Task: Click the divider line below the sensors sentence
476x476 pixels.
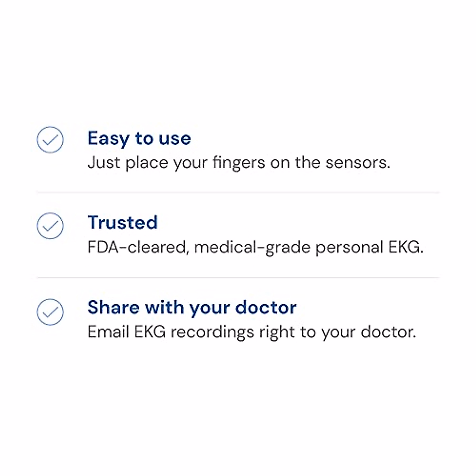Action: pos(238,192)
